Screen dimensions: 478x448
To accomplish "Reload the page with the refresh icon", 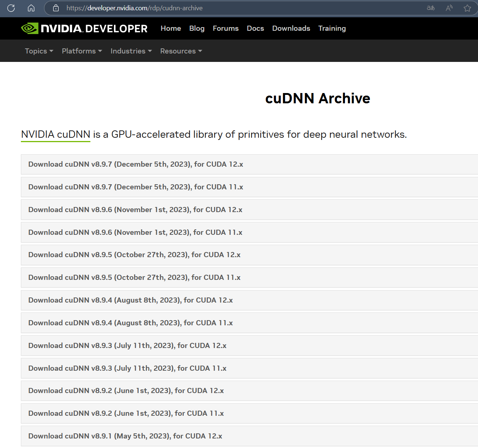I will click(11, 8).
